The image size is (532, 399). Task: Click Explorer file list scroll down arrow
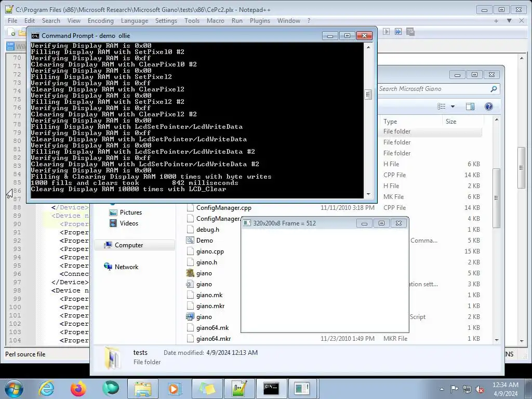click(x=497, y=340)
